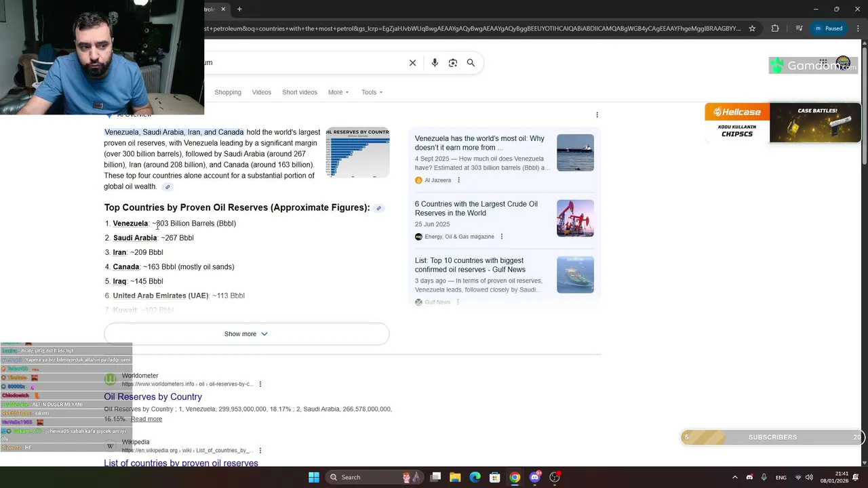Open 6 Countries with Largest Crude Oil Reserves
This screenshot has width=868, height=488.
(476, 208)
